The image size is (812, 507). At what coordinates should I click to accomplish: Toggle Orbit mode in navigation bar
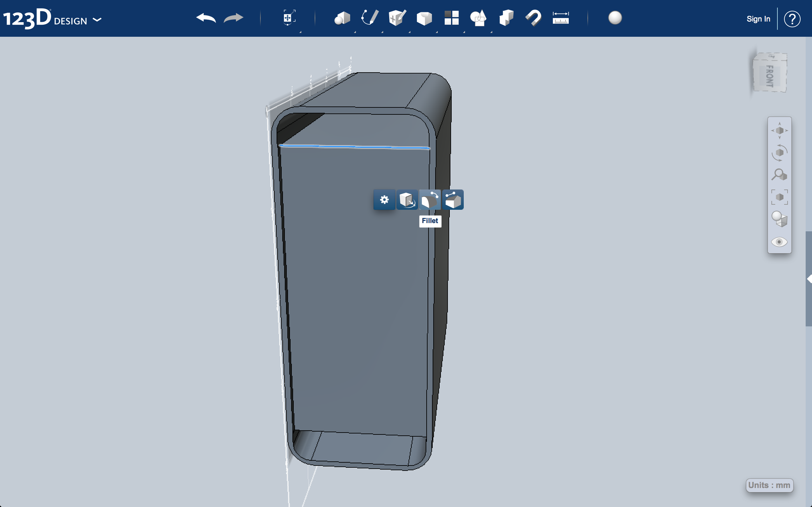coord(779,152)
